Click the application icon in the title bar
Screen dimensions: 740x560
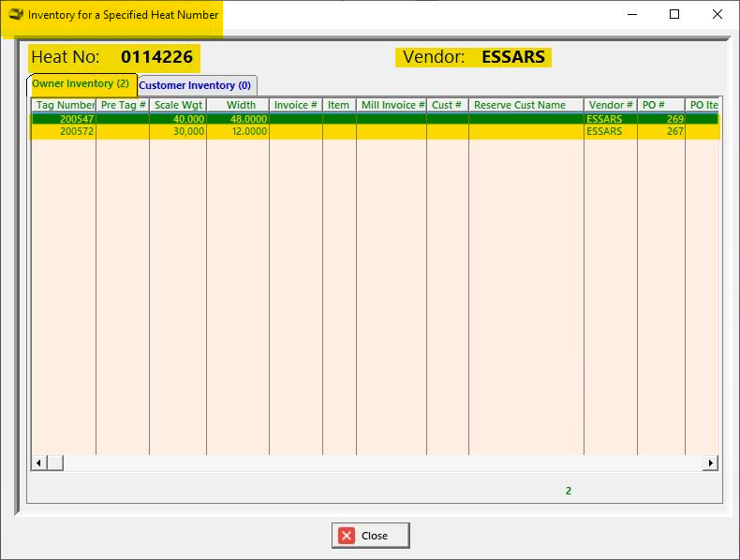16,15
